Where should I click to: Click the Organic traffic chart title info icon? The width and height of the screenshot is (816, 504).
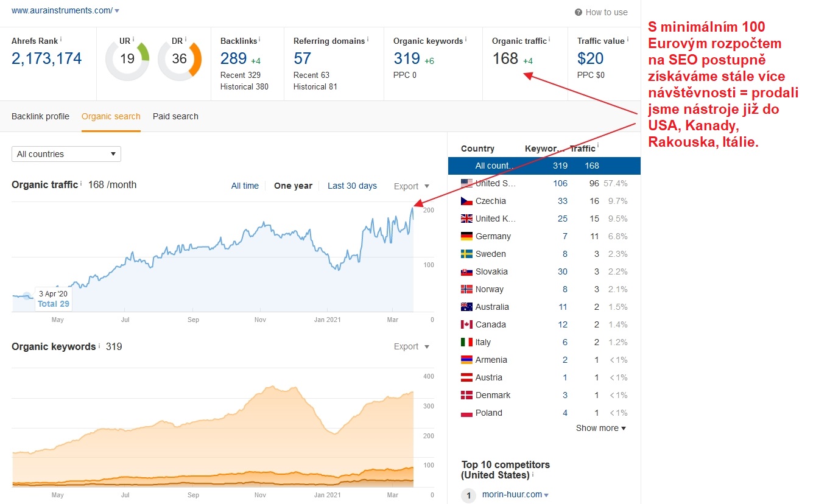point(82,183)
